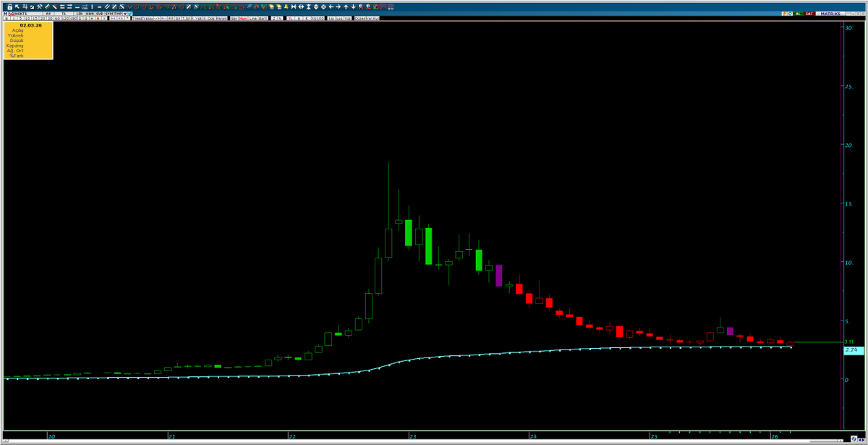This screenshot has height=445, width=868.
Task: Toggle the lock icon in the drawing toolbar
Action: click(9, 7)
